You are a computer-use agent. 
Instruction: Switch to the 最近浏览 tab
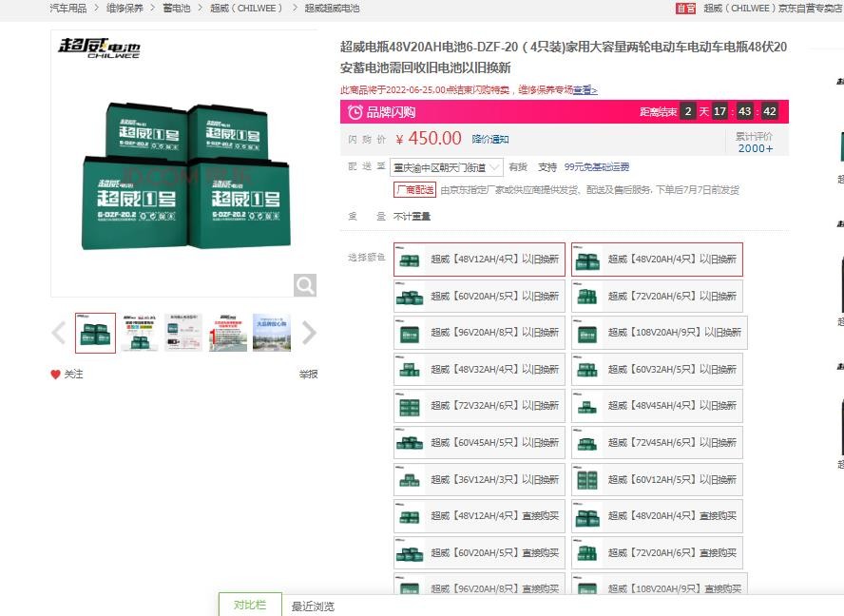point(311,606)
